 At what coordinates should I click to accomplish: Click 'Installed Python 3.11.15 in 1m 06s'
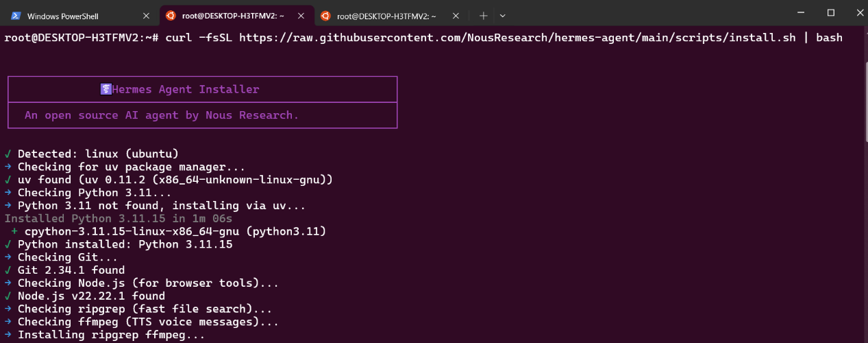pyautogui.click(x=118, y=218)
